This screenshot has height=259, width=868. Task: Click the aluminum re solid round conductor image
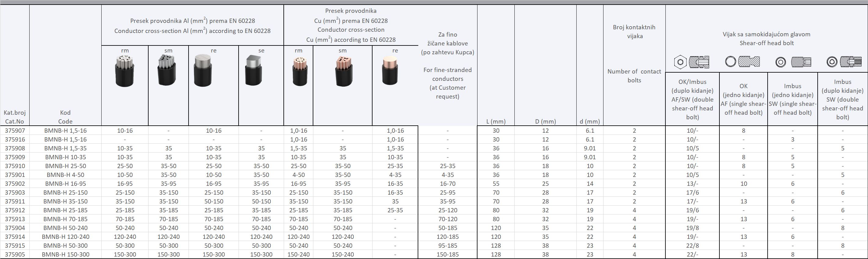(x=203, y=71)
